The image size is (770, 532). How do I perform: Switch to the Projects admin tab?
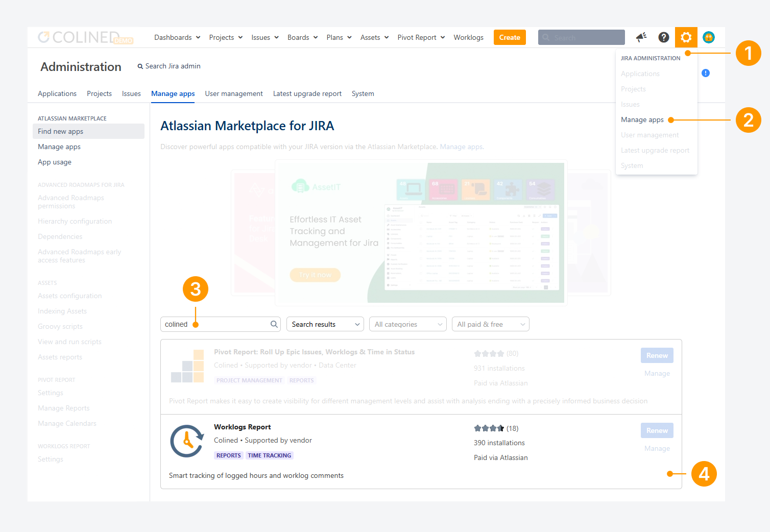(99, 93)
